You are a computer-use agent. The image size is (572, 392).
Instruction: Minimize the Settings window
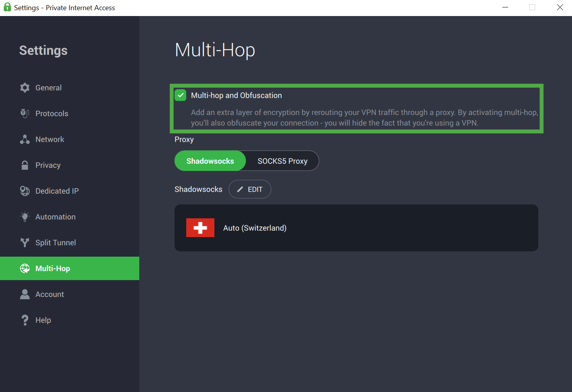(x=505, y=7)
